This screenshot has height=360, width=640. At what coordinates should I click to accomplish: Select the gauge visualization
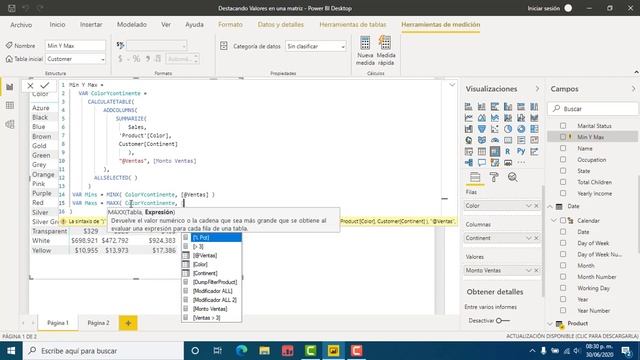(x=495, y=140)
